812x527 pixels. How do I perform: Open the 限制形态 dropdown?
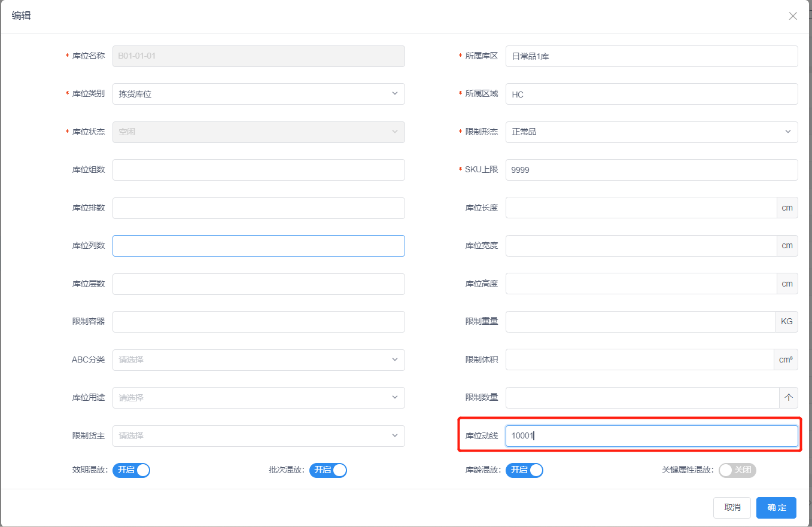[652, 132]
